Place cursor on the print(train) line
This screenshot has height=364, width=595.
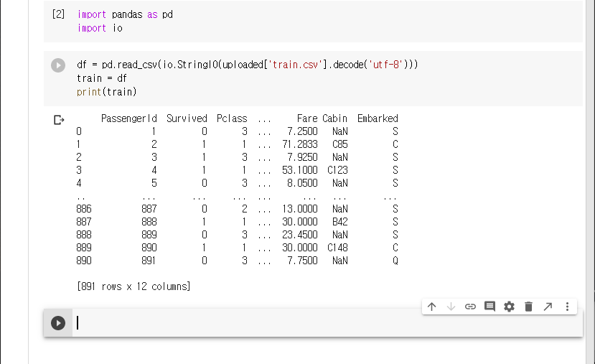coord(106,92)
